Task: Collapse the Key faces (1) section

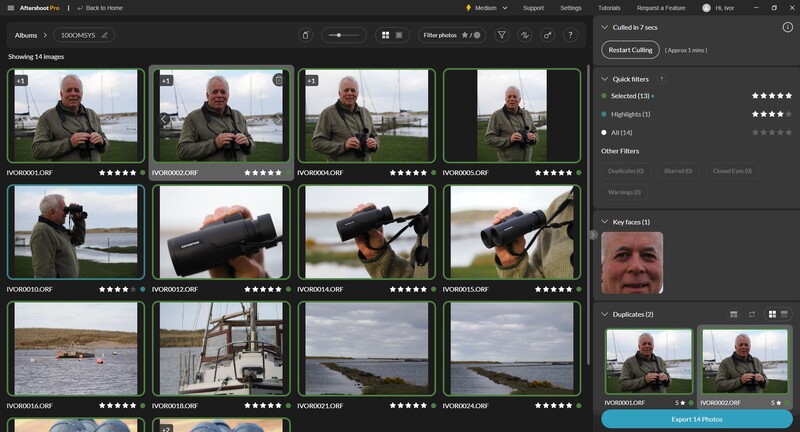Action: coord(605,222)
